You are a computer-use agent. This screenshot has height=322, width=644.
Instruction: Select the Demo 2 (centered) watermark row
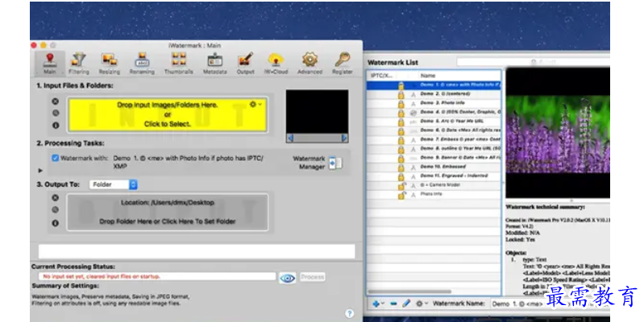(x=434, y=94)
